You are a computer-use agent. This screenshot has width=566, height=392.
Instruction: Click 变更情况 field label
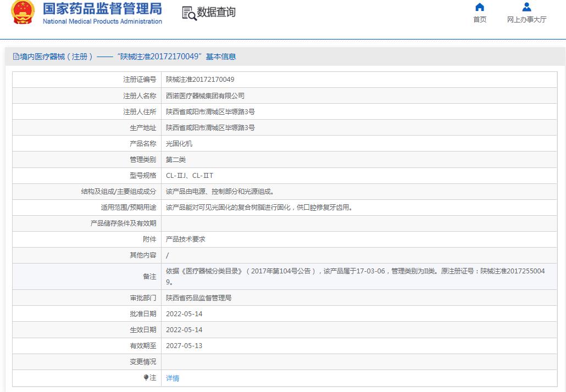tap(143, 361)
